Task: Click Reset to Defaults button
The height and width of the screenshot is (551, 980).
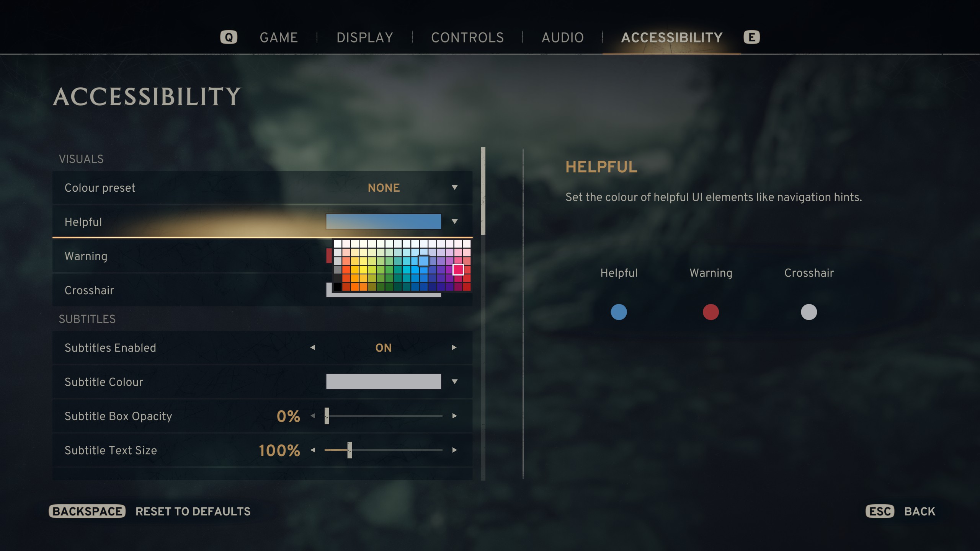Action: 193,512
